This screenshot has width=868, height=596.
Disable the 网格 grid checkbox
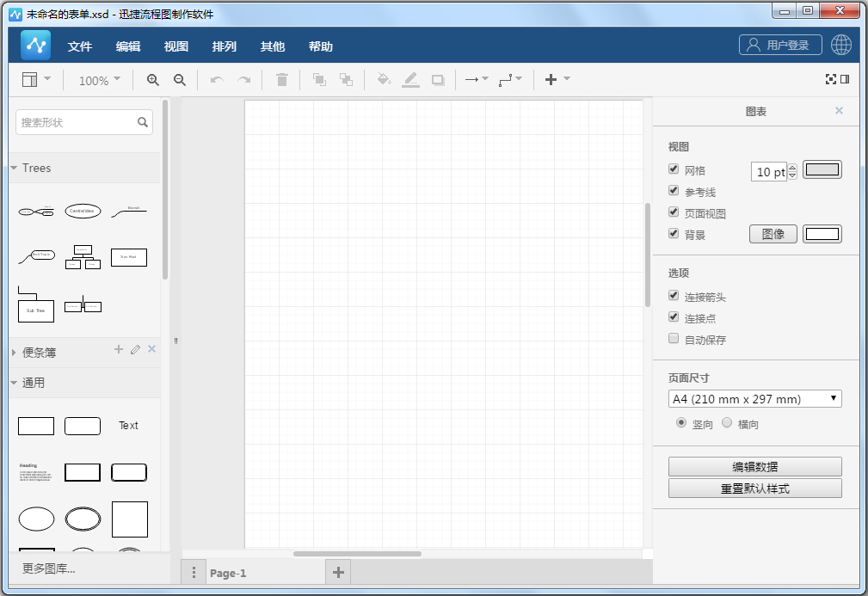[674, 169]
